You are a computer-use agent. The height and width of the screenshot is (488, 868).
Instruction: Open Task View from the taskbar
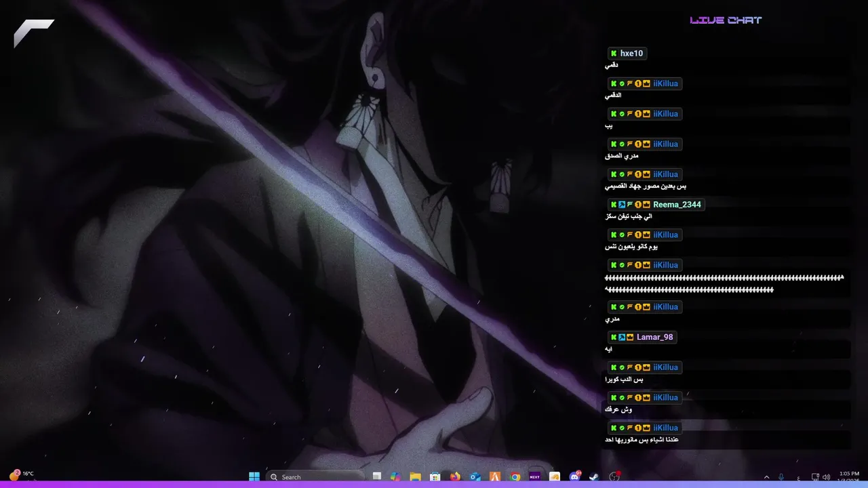point(377,476)
